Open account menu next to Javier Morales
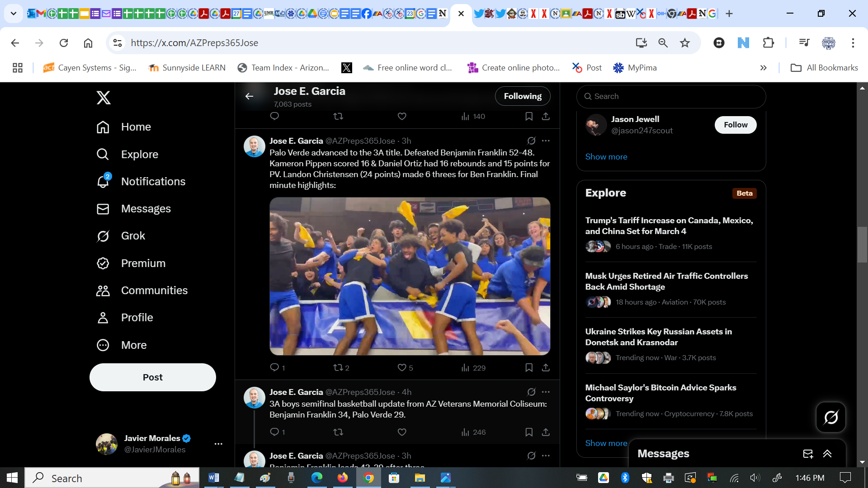 218,444
